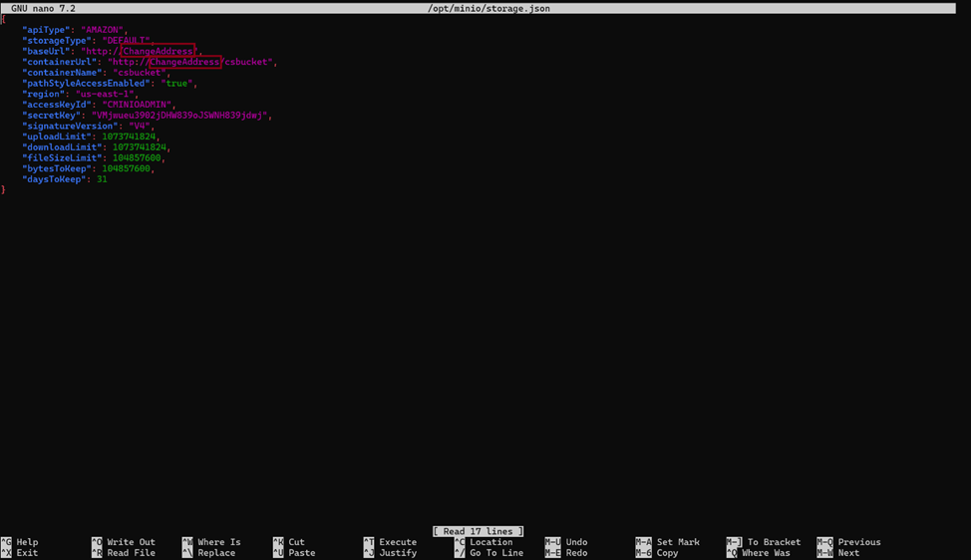This screenshot has height=560, width=971.
Task: Click the "CMINIOADMIN" value
Action: (x=138, y=105)
